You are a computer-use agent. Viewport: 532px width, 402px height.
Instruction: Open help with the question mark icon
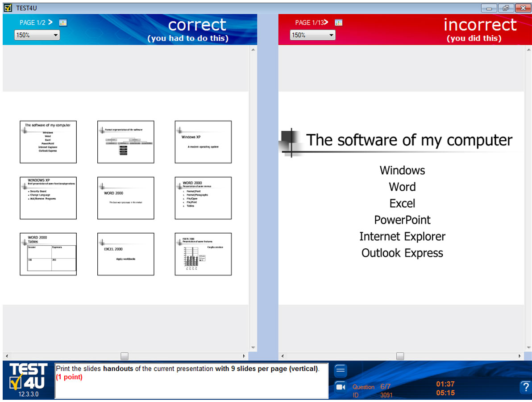[525, 387]
